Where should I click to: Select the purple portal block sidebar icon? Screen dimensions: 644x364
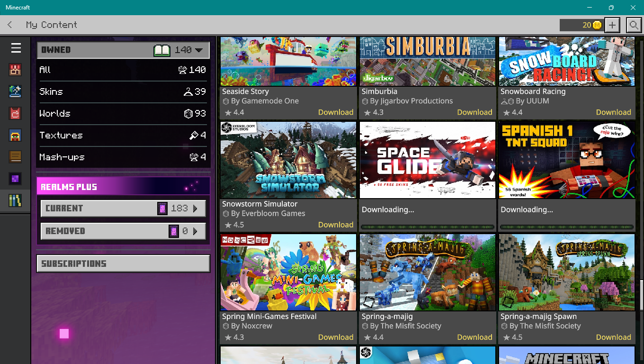pos(15,179)
